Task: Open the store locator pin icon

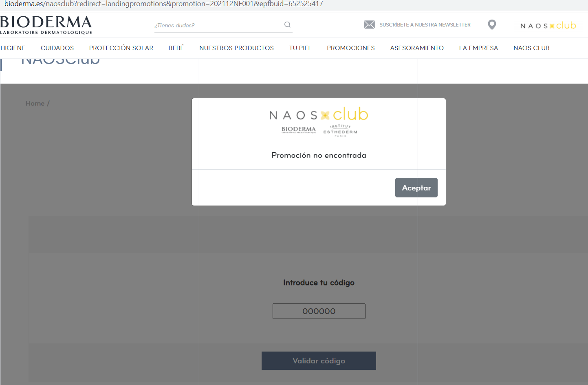Action: pos(492,25)
